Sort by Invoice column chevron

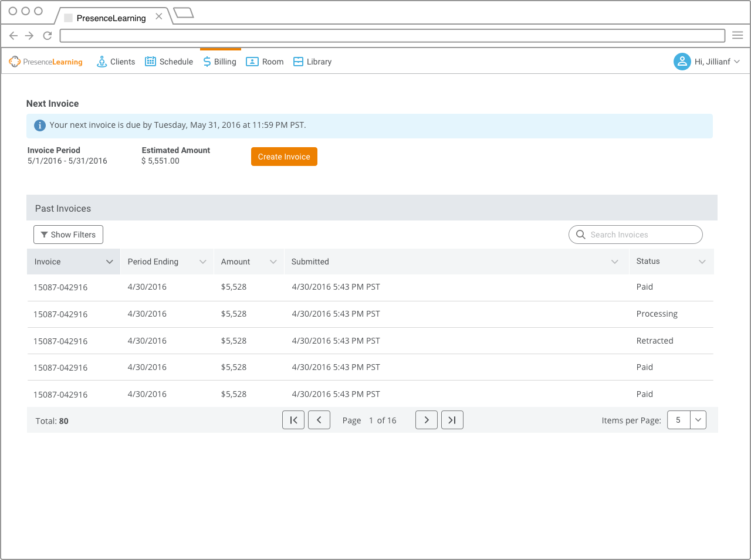click(x=109, y=262)
